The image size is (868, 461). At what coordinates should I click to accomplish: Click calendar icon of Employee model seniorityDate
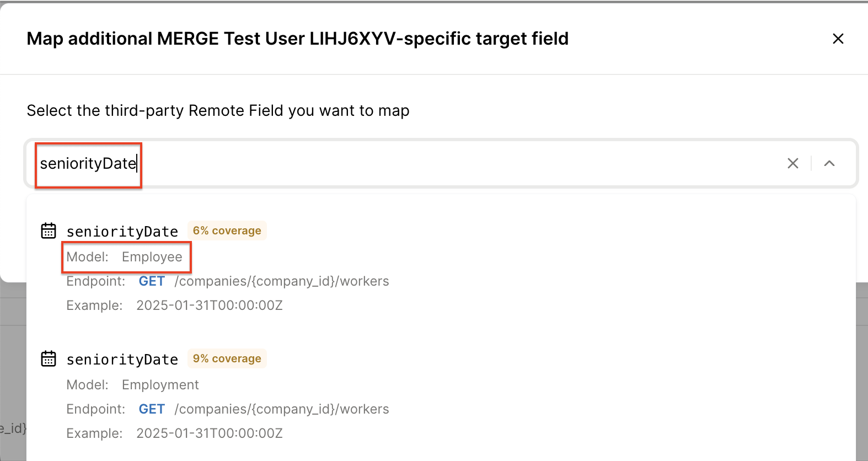tap(49, 231)
